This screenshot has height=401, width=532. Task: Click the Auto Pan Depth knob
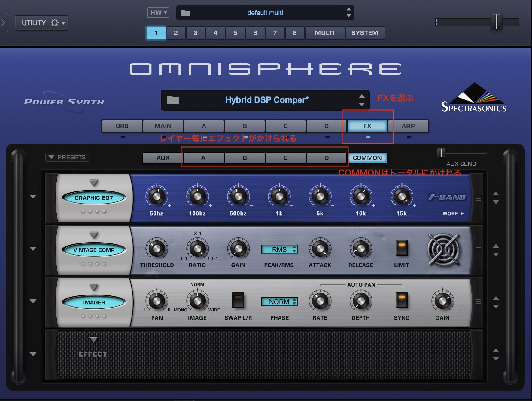361,301
